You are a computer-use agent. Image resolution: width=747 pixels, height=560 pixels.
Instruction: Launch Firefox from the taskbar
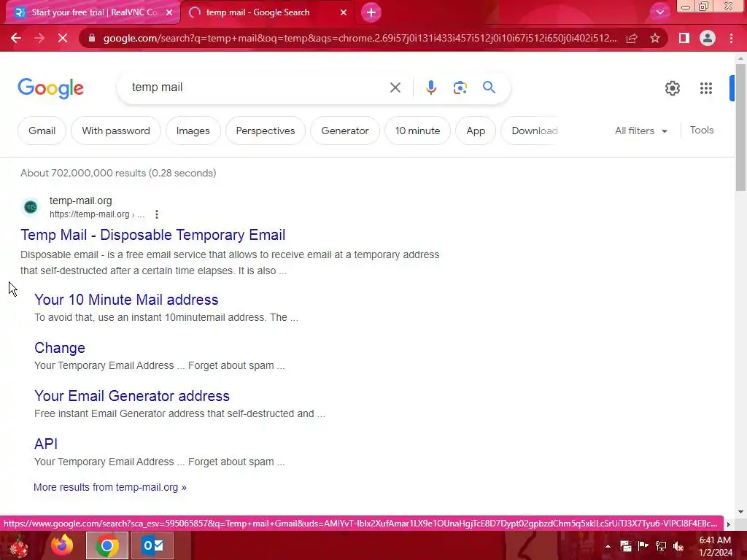[x=63, y=545]
